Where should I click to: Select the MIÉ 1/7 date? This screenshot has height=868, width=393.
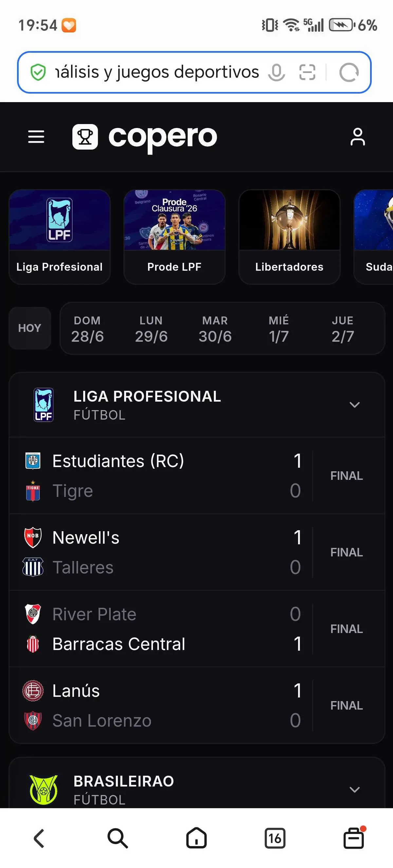click(x=279, y=329)
